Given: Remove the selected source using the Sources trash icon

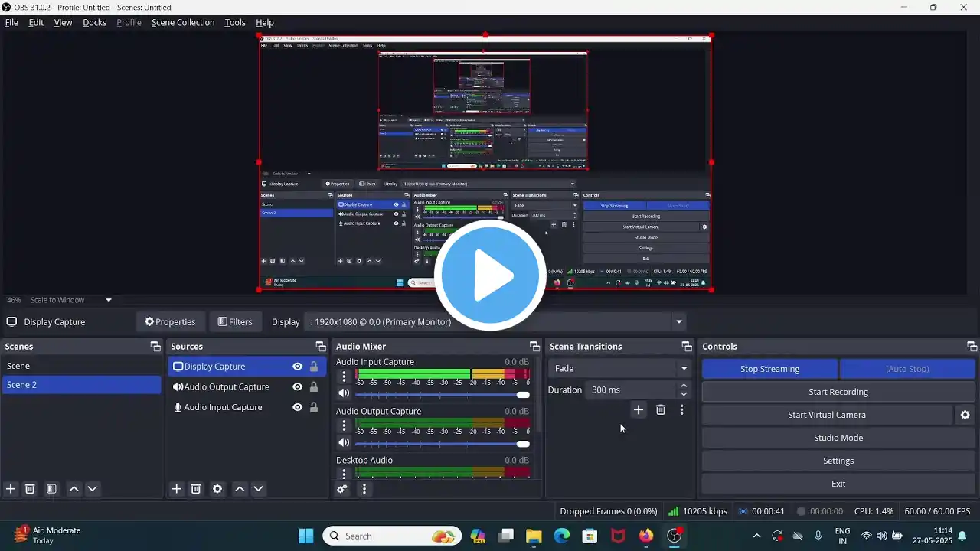Looking at the screenshot, I should (x=196, y=489).
